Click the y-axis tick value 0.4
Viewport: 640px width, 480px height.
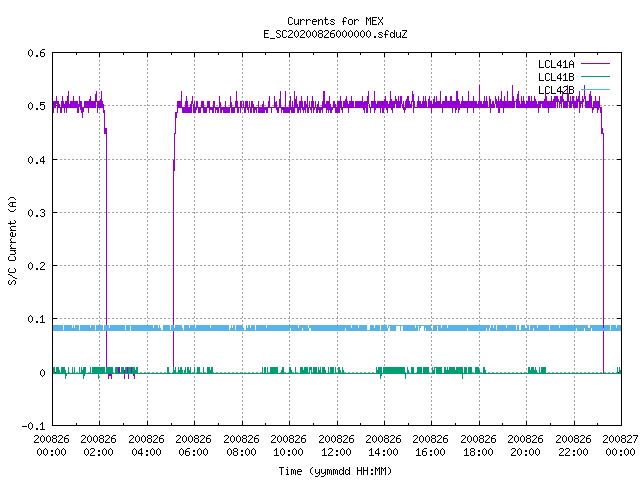click(36, 160)
